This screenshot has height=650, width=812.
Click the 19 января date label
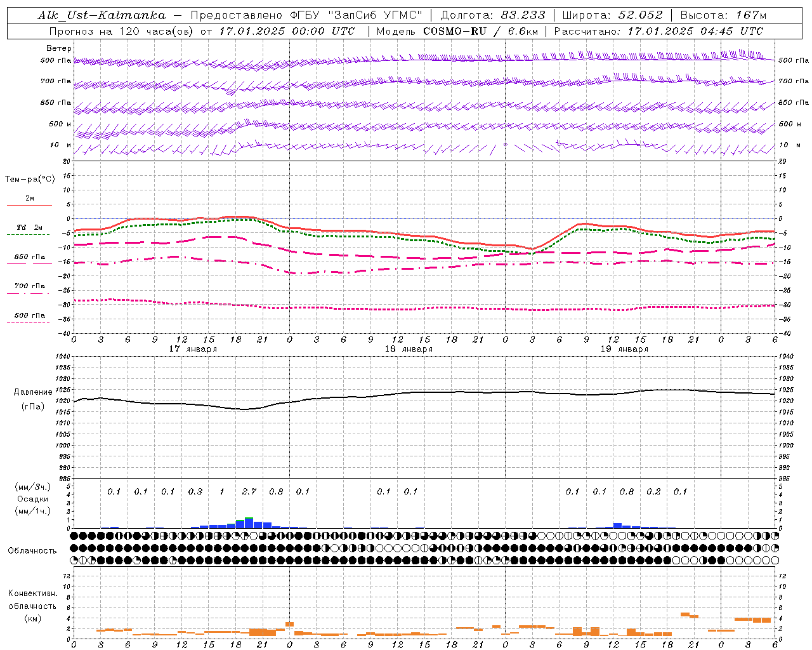(624, 349)
